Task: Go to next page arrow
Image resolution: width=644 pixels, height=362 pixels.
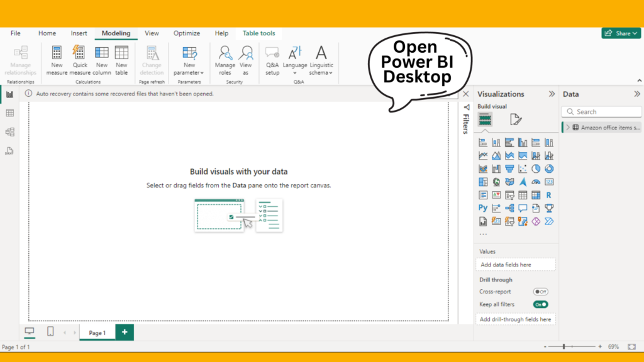Action: pyautogui.click(x=75, y=332)
